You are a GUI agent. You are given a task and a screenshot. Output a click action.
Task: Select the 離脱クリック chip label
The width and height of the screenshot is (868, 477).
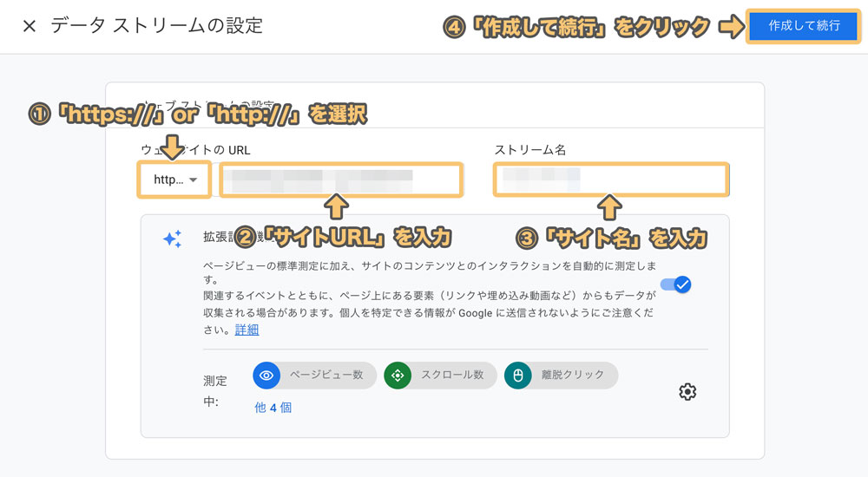[573, 376]
